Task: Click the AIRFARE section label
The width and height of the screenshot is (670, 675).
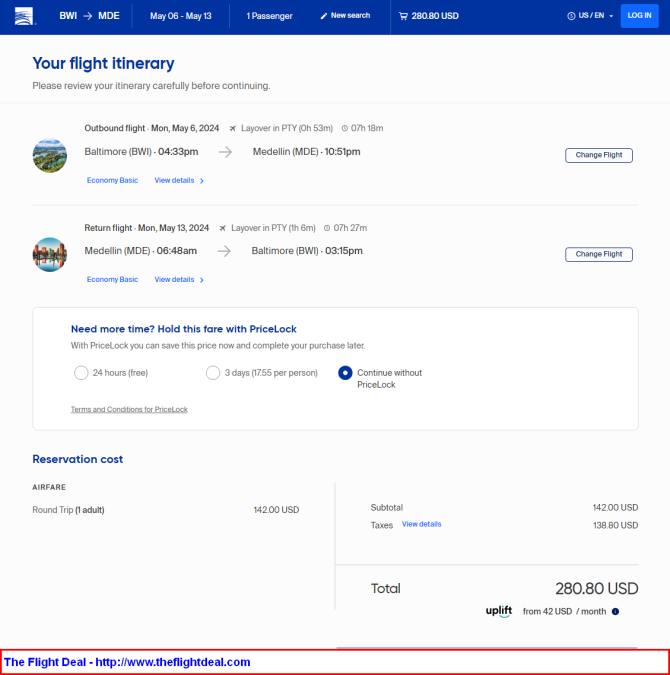Action: click(49, 487)
